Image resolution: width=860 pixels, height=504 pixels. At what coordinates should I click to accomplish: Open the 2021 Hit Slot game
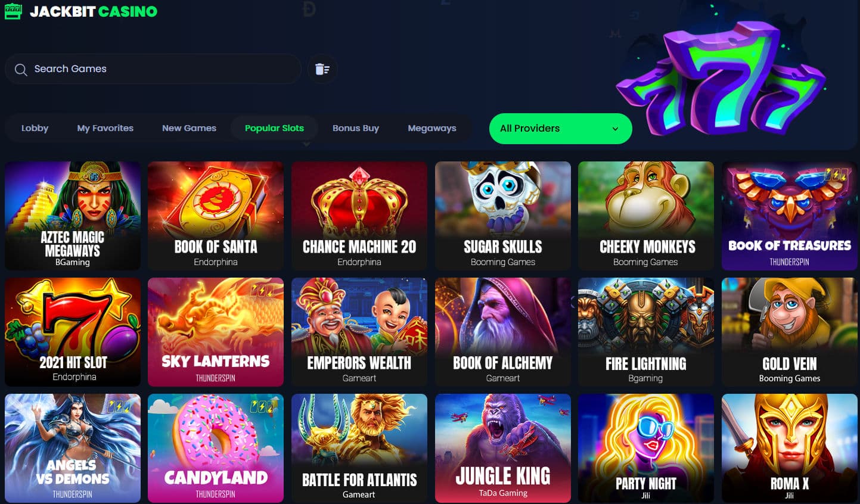73,332
